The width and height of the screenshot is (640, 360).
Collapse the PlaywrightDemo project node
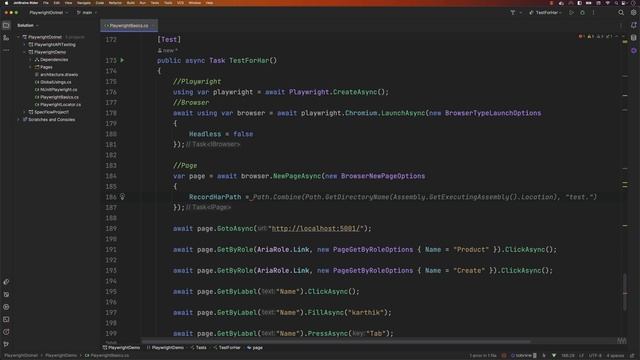pyautogui.click(x=24, y=52)
